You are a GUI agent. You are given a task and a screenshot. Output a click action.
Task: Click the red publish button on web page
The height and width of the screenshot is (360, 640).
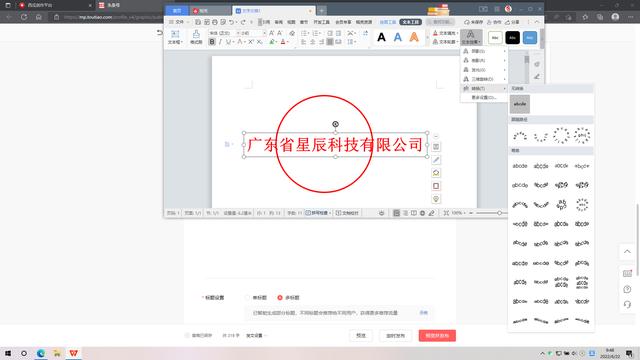437,336
